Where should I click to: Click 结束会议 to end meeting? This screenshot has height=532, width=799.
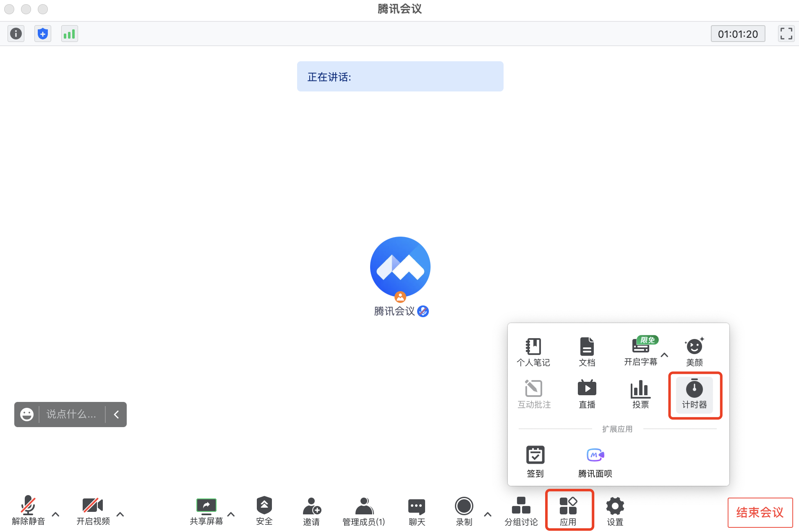[760, 512]
